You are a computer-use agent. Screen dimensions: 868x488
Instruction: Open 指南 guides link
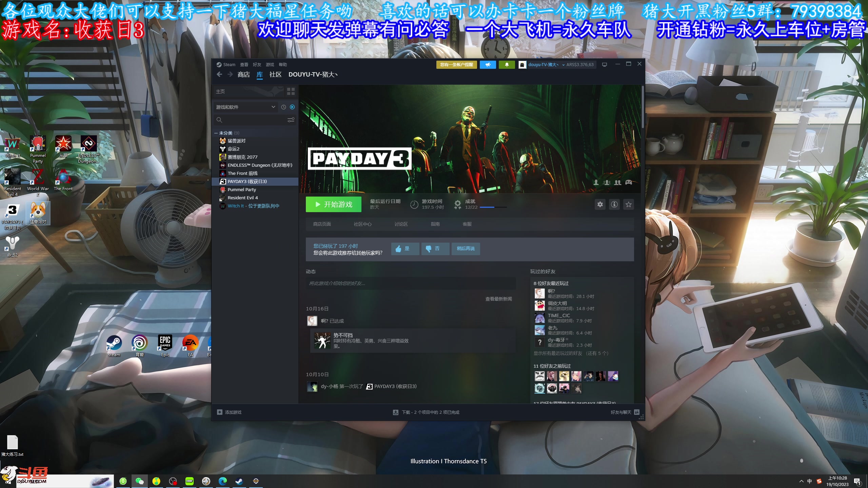point(435,224)
